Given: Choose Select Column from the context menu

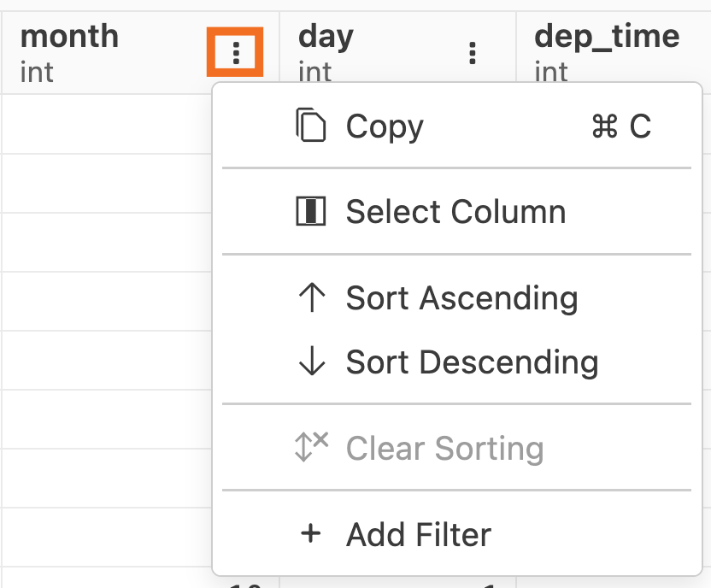Looking at the screenshot, I should coord(454,211).
